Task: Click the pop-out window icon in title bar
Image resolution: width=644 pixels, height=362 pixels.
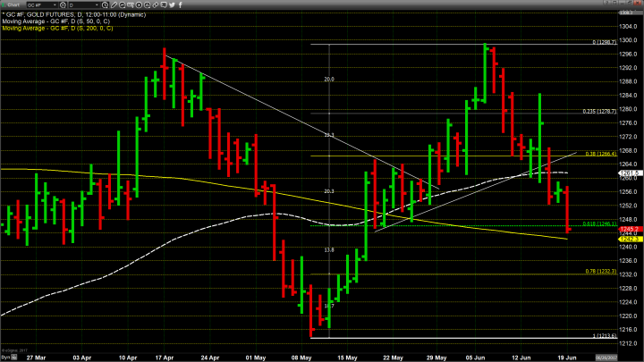Action: (x=614, y=3)
